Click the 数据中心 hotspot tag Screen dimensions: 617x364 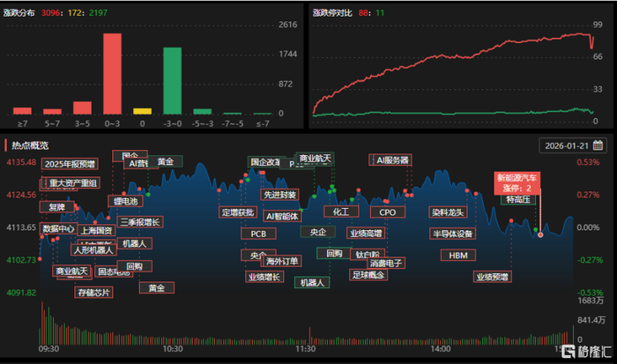tap(58, 228)
